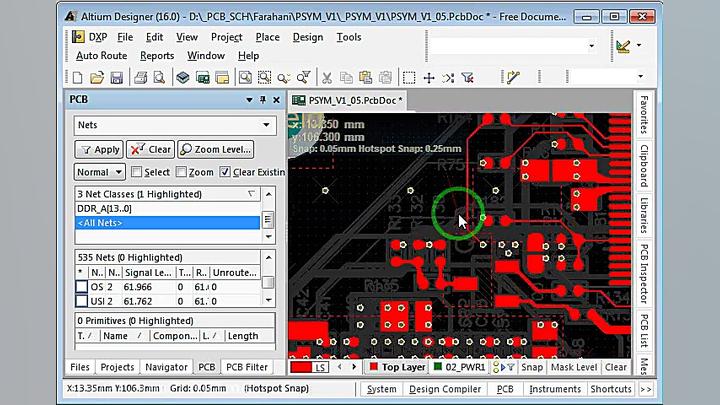Open the empty toolbar combo box dropdown
The image size is (720, 405).
point(591,45)
